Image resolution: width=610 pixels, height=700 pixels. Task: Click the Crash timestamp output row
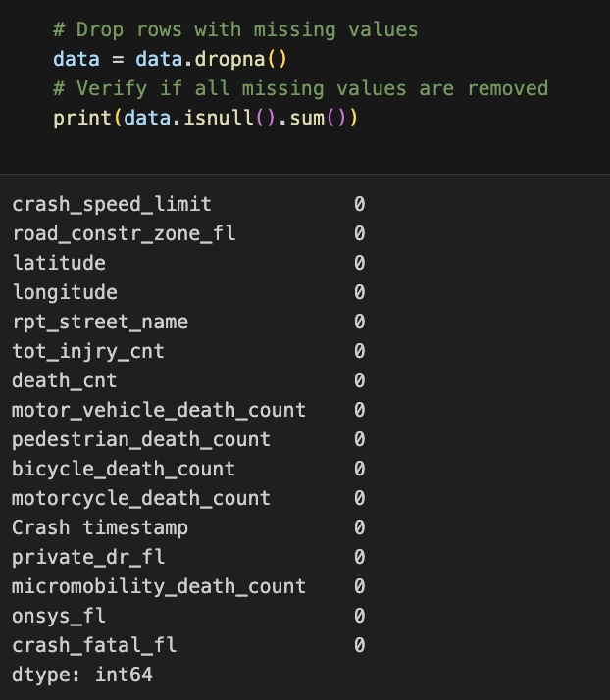tap(189, 528)
